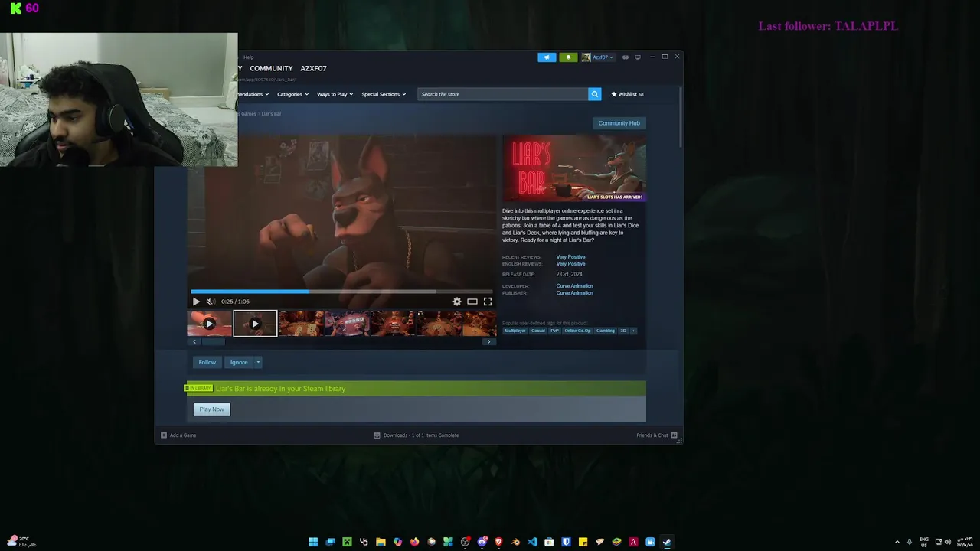Viewport: 980px width, 551px height.
Task: Open the Gambling tag
Action: (x=606, y=331)
